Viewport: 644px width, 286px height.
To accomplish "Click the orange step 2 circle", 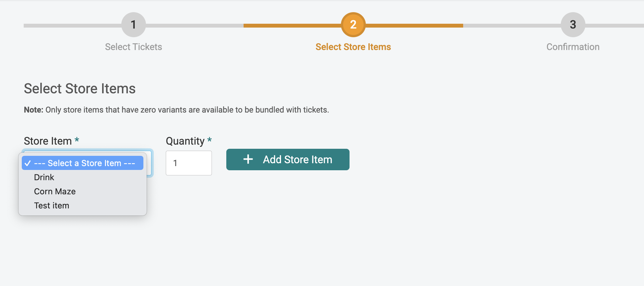I will [x=353, y=24].
